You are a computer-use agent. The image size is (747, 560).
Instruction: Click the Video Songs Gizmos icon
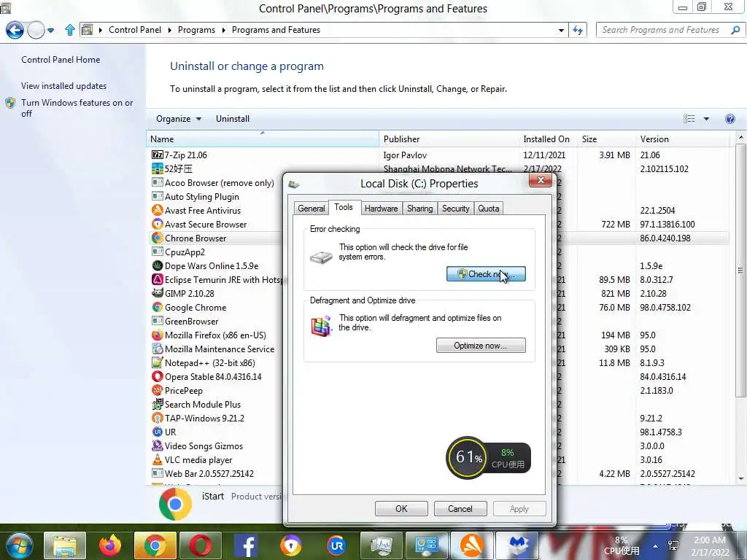[x=157, y=446]
